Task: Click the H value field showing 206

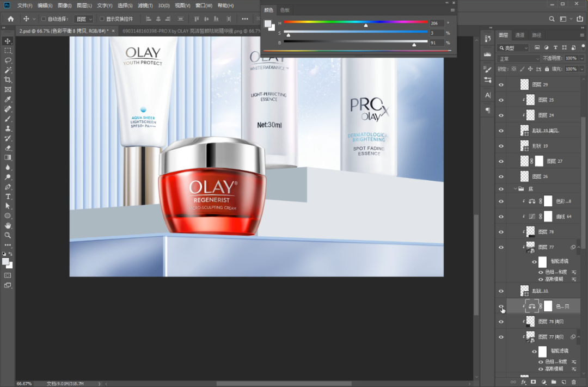Action: coord(437,23)
